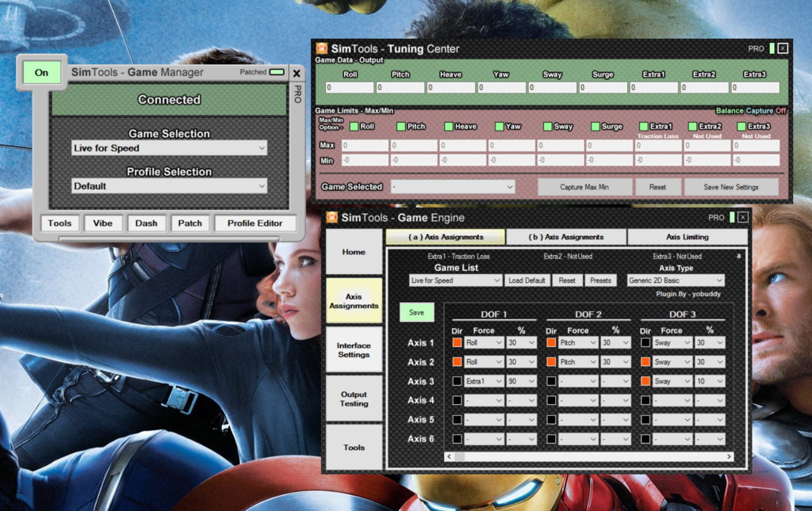Click Presets button in Game Engine
Image resolution: width=812 pixels, height=511 pixels.
click(x=600, y=280)
